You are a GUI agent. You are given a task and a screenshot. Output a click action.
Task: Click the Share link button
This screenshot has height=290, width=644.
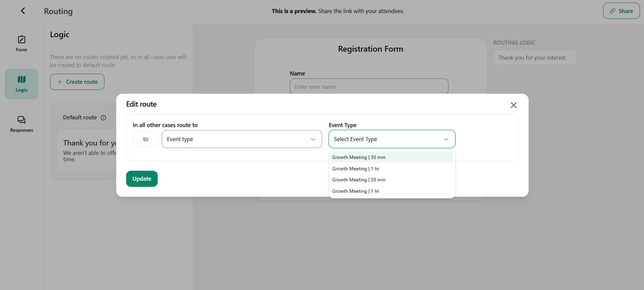click(x=621, y=11)
